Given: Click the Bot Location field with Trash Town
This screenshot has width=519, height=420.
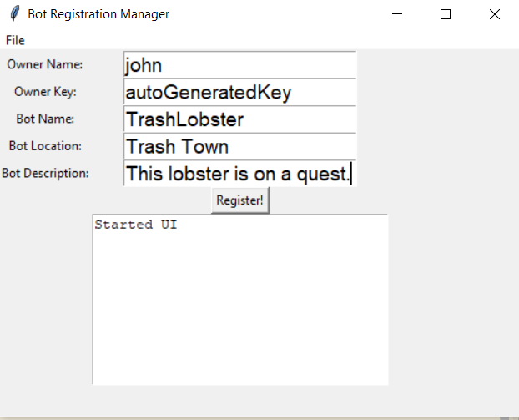Looking at the screenshot, I should [x=240, y=146].
